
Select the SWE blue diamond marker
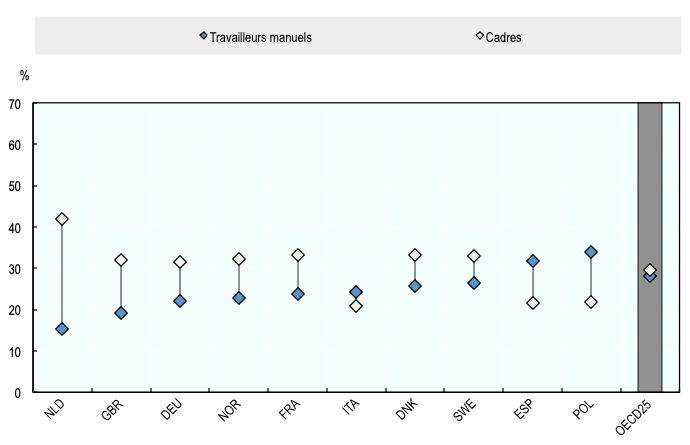click(474, 283)
